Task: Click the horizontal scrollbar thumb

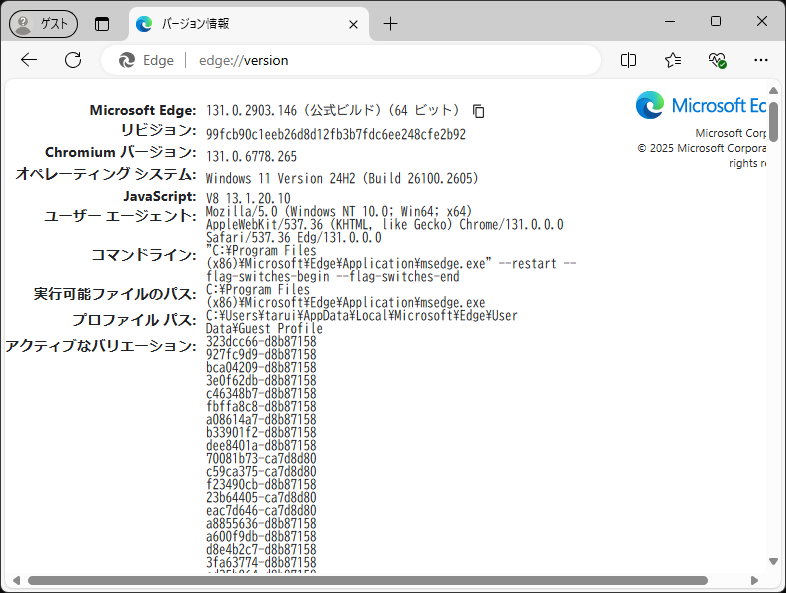Action: pos(368,580)
